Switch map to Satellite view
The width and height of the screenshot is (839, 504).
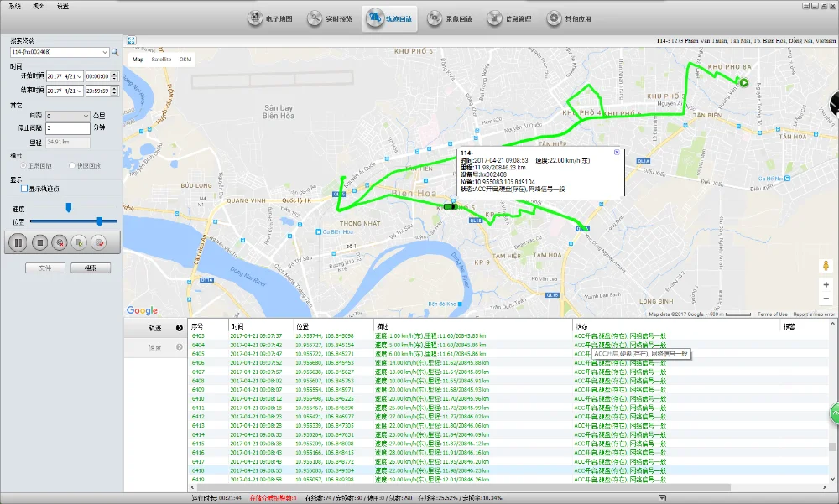click(x=161, y=60)
